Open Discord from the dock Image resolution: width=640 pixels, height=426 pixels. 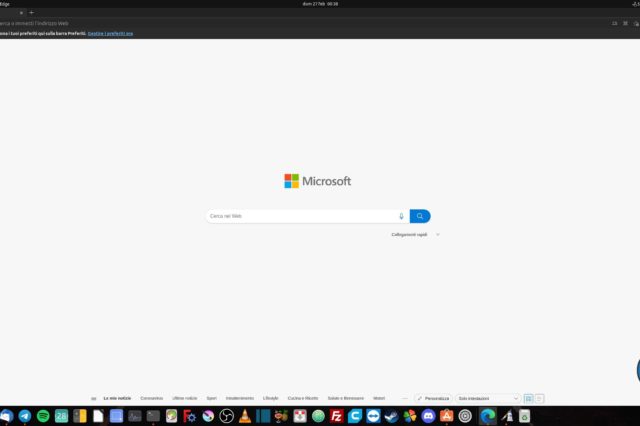pos(428,416)
